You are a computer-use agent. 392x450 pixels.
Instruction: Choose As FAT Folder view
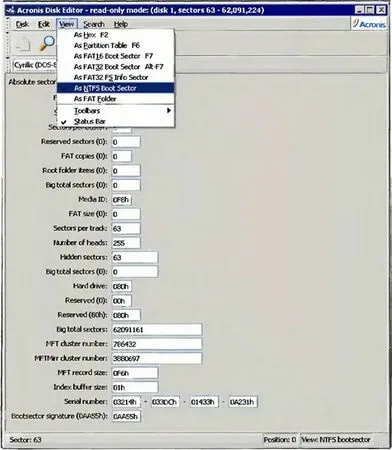116,99
